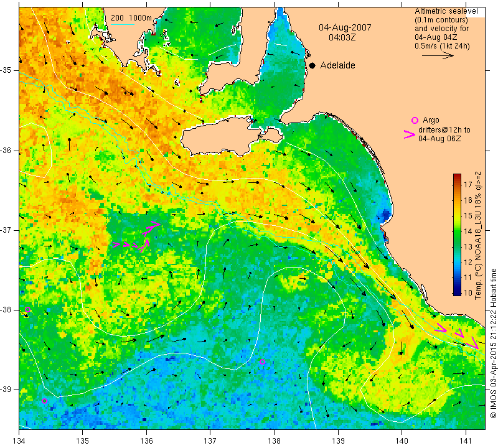Image resolution: width=498 pixels, height=448 pixels.
Task: Click the colorbar tick label 12
Action: click(468, 262)
